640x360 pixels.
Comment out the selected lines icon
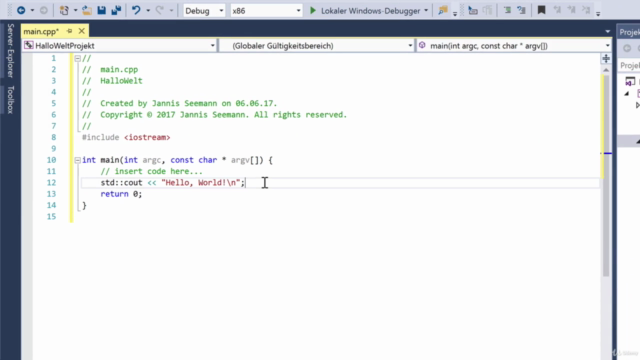(507, 11)
